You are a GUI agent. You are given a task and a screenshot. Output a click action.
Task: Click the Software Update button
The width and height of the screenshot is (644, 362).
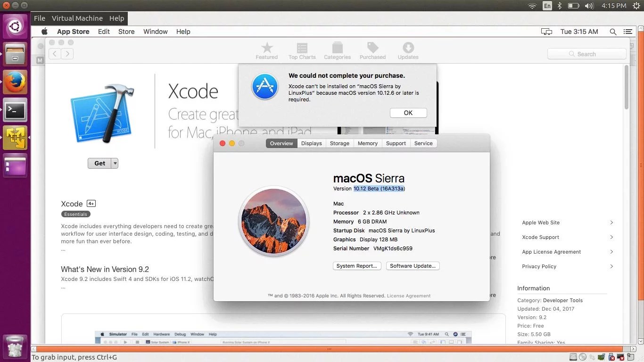413,266
